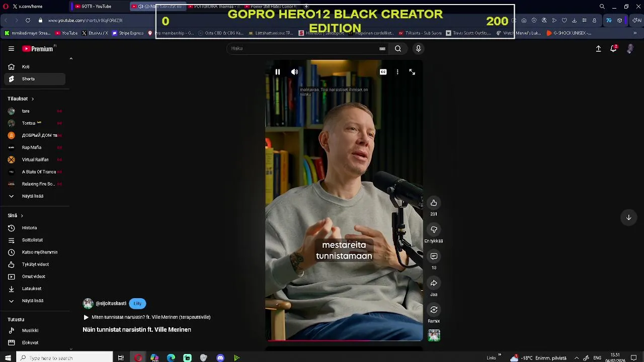This screenshot has width=644, height=362.
Task: Open the G-SHOCK UNISEX bookmark
Action: (x=568, y=33)
